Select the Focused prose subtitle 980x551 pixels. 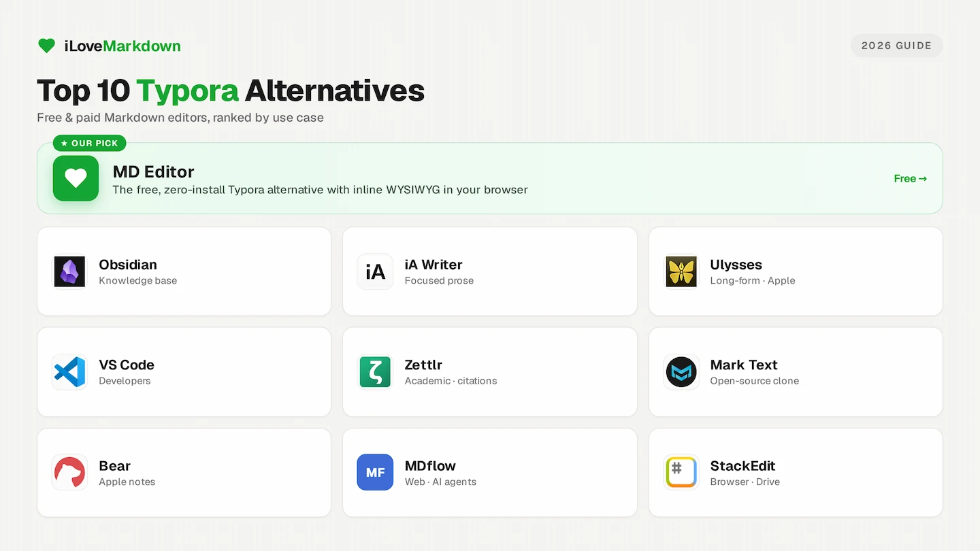[x=439, y=280]
